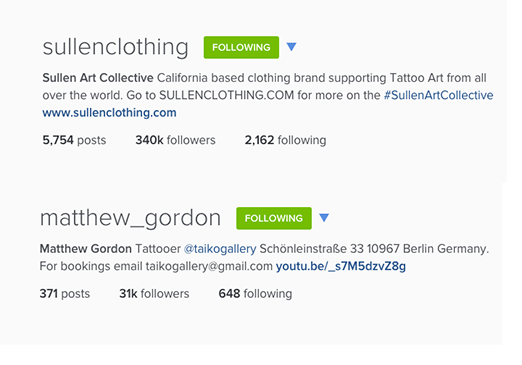Open the #SullenArtCollective hashtag link
Screen dimensions: 522x365
coord(438,95)
